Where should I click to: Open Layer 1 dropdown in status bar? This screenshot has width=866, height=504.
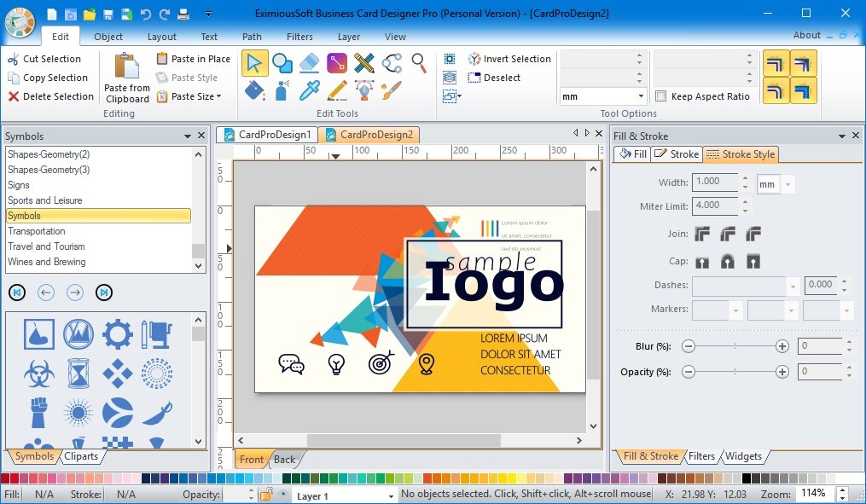click(x=391, y=496)
